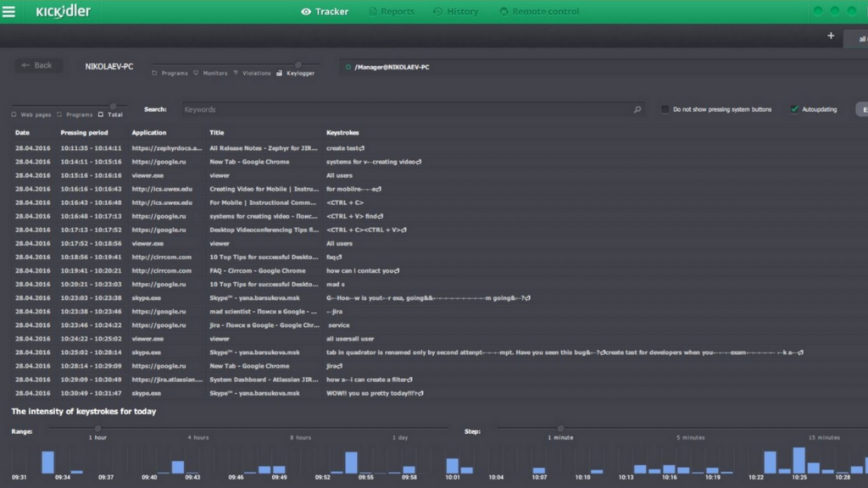Sort by Application column header
Viewport: 868px width, 488px height.
tap(149, 133)
